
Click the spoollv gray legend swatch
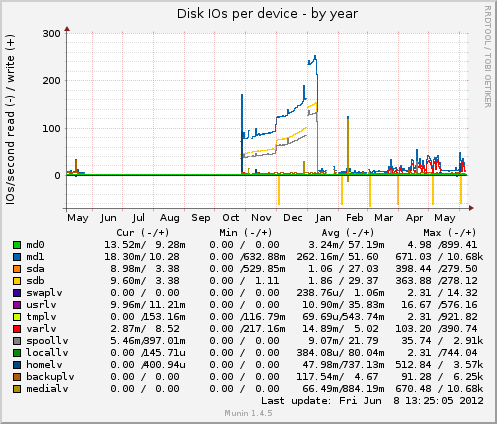pos(17,341)
